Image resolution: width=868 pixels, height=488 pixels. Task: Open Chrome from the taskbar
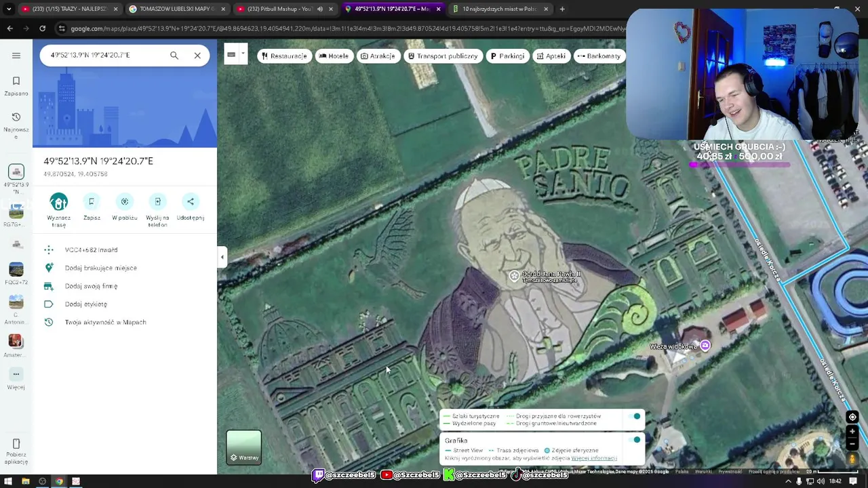pos(59,481)
